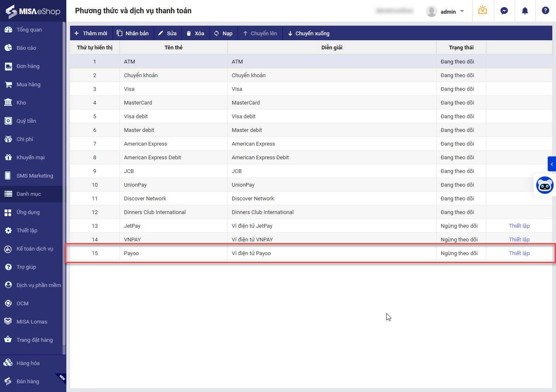
Task: Open the Quỹ tiền safe icon
Action: 8,121
